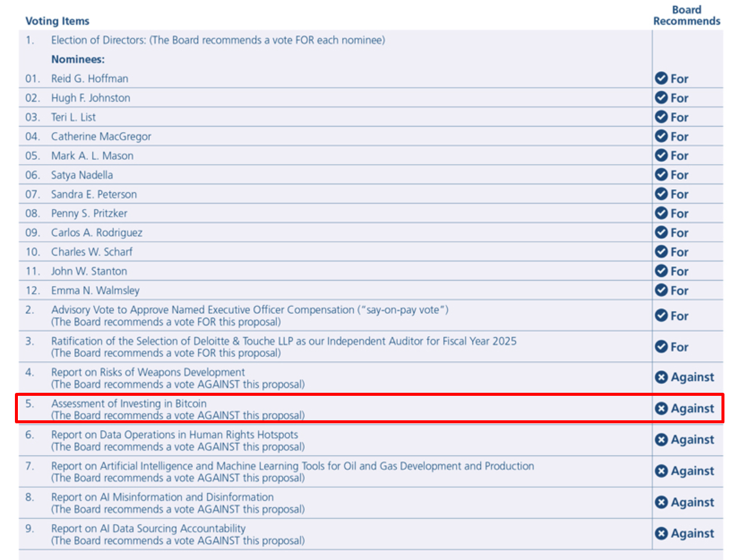Click the X icon for AI Misinformation report

[661, 502]
